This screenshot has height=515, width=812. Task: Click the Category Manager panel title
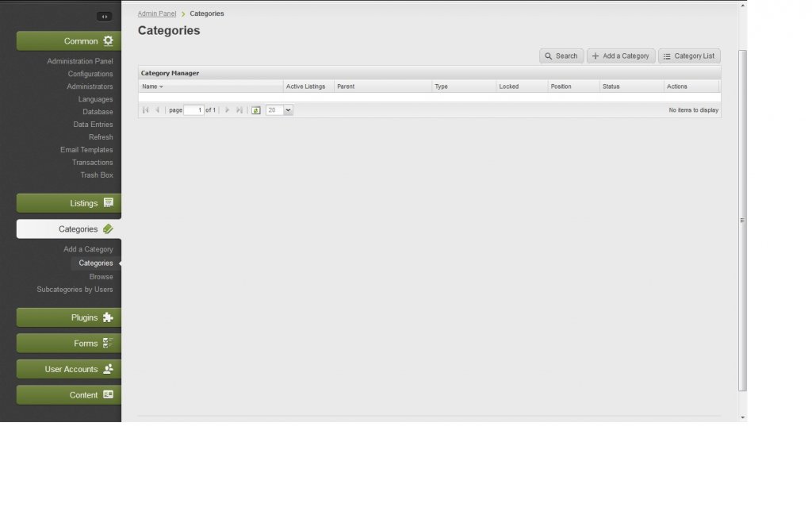(x=170, y=73)
